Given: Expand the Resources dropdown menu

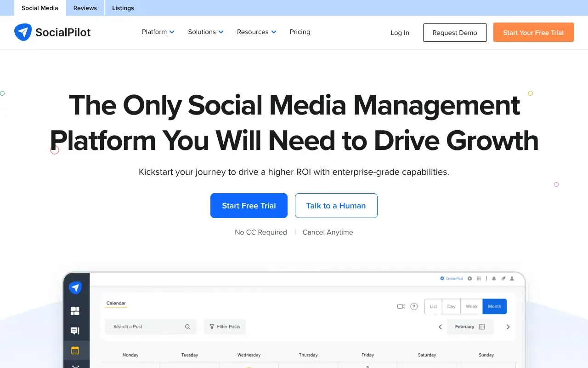Looking at the screenshot, I should coord(256,32).
